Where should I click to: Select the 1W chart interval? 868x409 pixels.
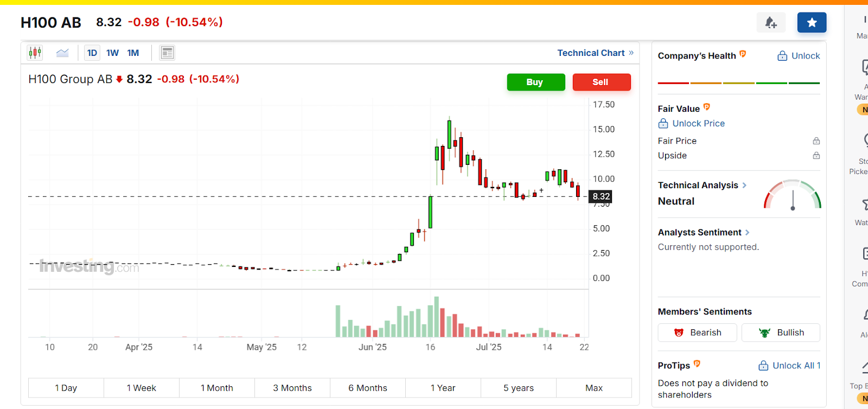click(112, 53)
